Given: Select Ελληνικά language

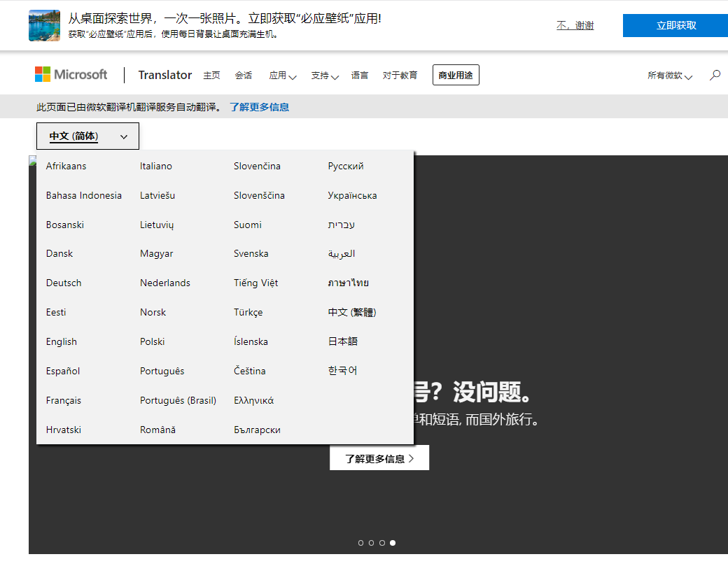Looking at the screenshot, I should pos(254,400).
